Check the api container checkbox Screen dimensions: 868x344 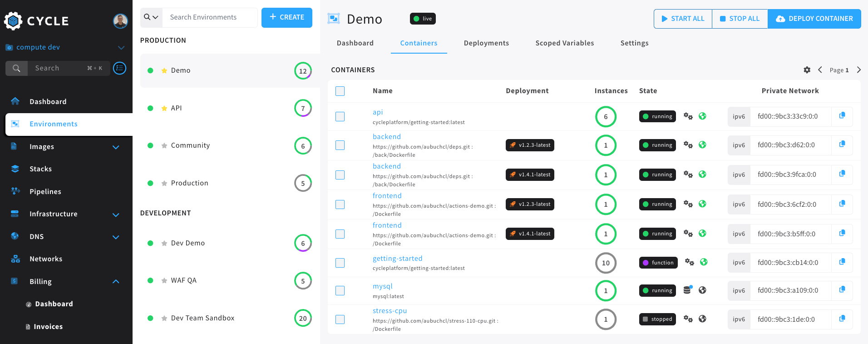coord(340,116)
